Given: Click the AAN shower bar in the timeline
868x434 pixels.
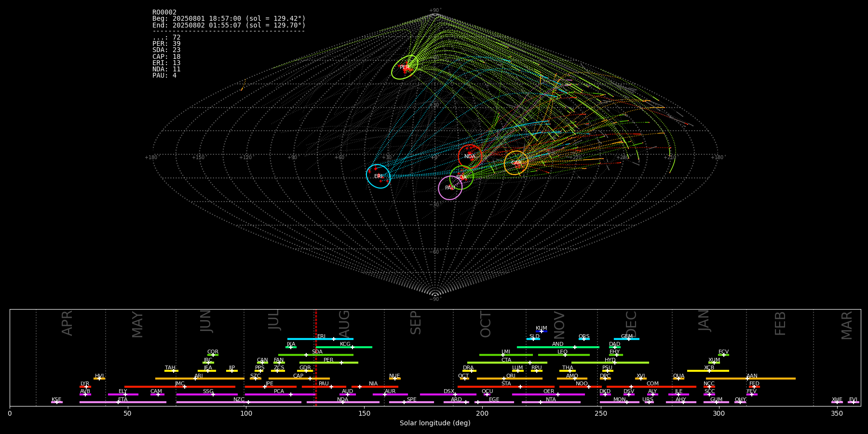Looking at the screenshot, I should coord(751,379).
